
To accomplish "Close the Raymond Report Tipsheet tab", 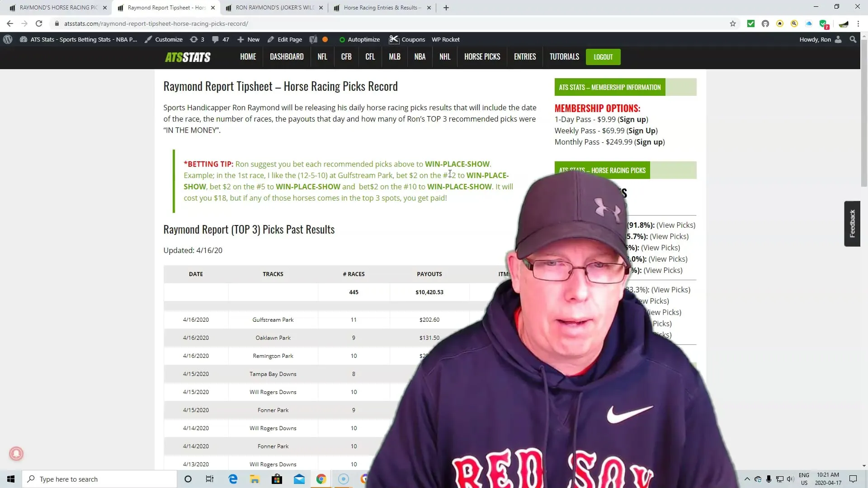I will click(x=213, y=8).
